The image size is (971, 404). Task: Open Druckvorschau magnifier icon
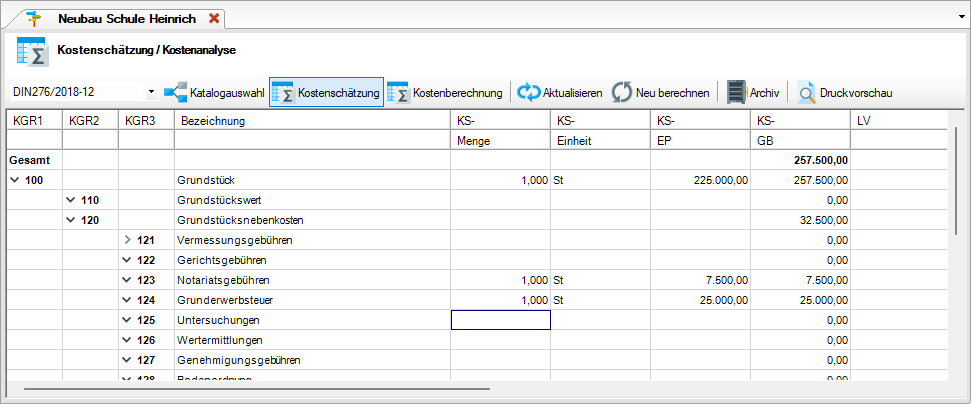pyautogui.click(x=806, y=92)
